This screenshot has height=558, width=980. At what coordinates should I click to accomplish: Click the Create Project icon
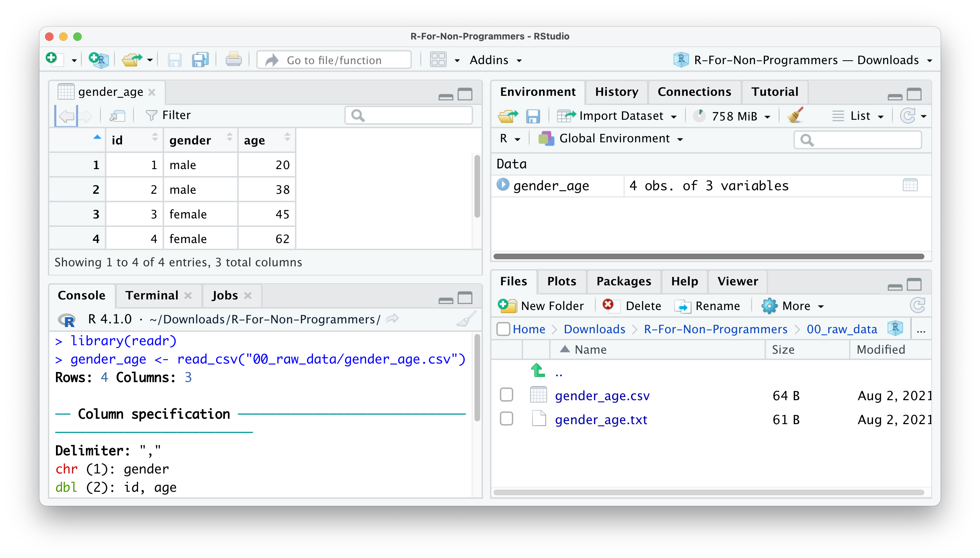click(99, 60)
